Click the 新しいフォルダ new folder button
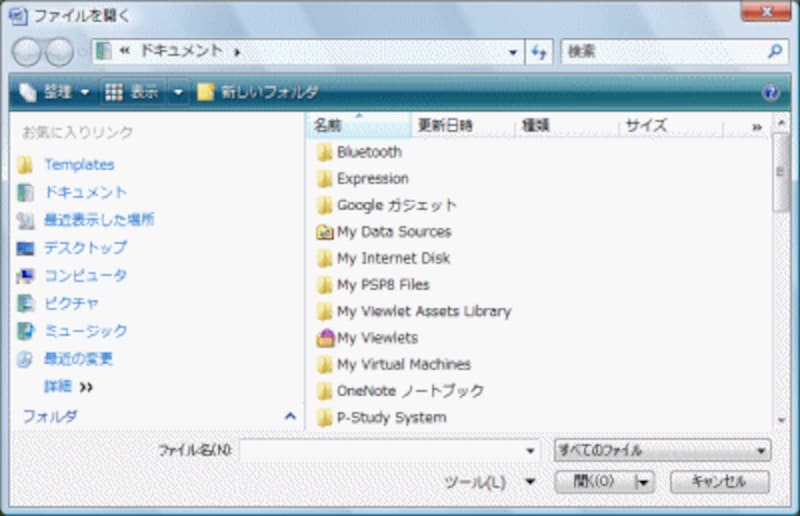 [x=257, y=92]
